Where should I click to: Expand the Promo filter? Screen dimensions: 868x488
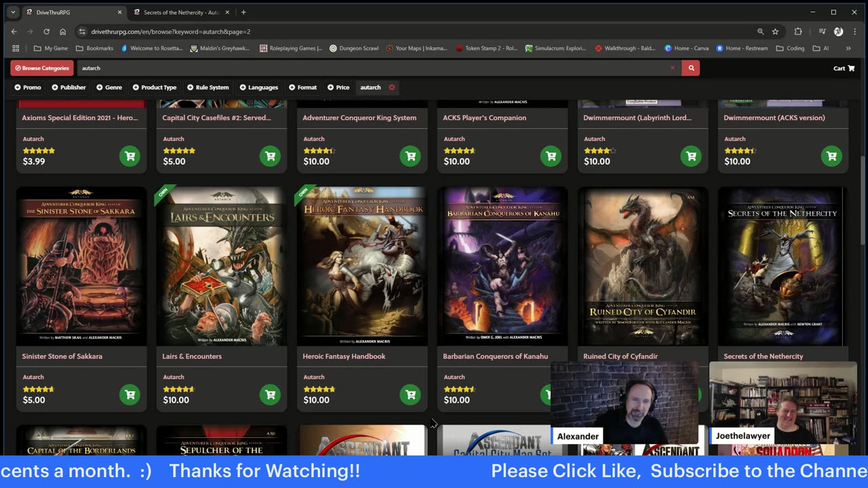(x=28, y=87)
